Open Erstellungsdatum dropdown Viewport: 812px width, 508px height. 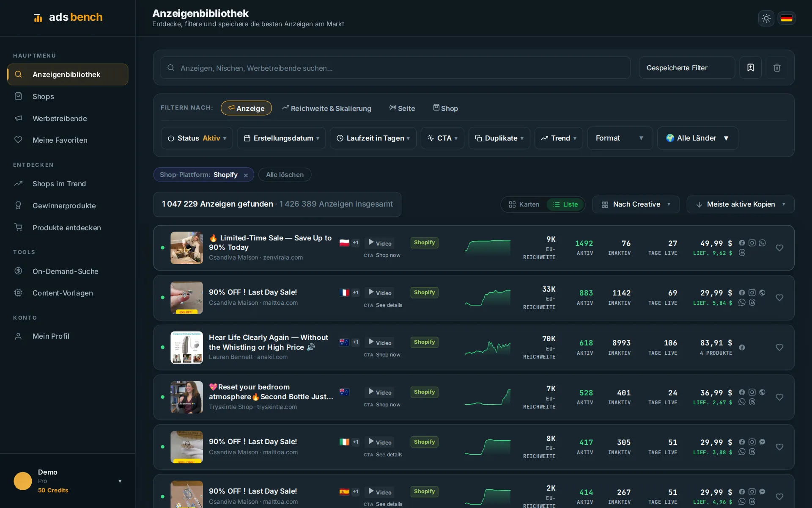(281, 138)
